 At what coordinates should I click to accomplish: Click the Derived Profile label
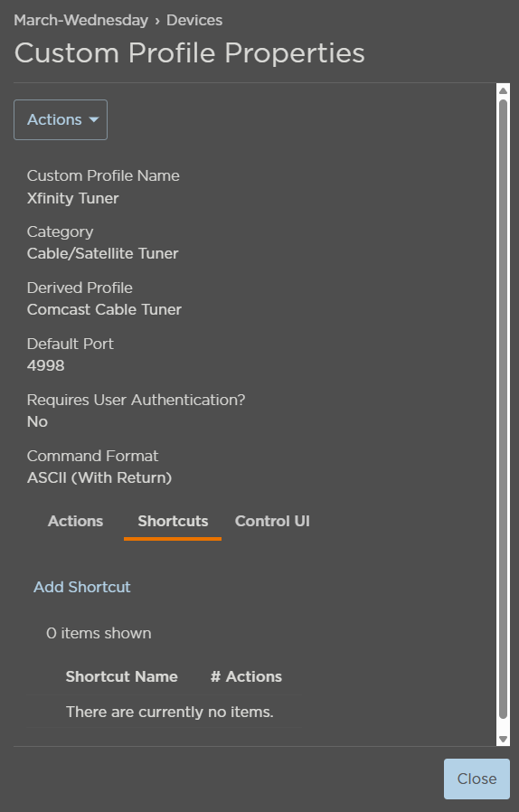(x=80, y=288)
